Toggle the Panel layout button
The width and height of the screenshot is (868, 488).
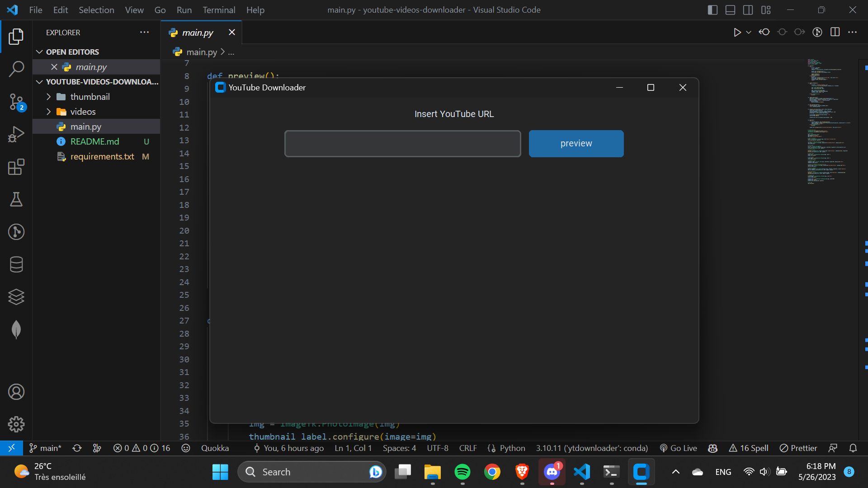pyautogui.click(x=730, y=10)
